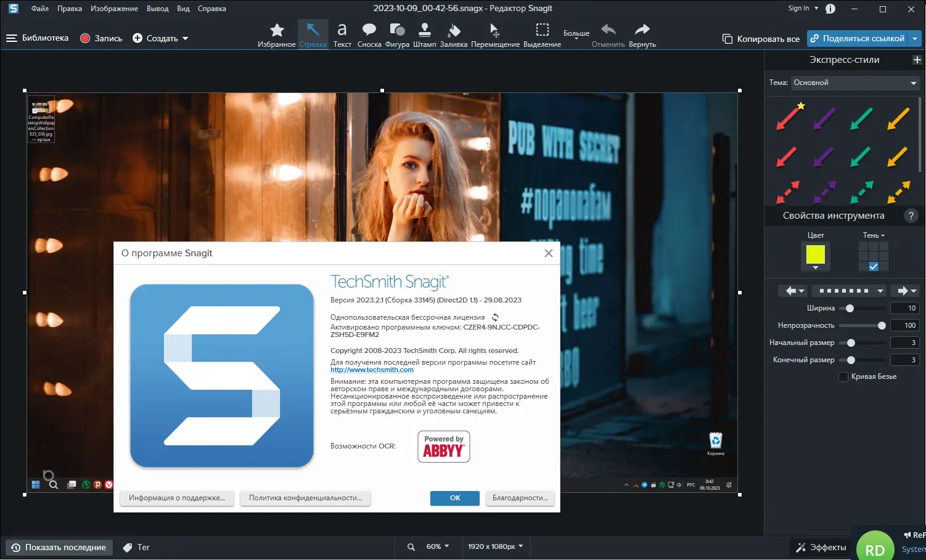Choose the Сноска callout tool
This screenshot has height=560, width=926.
click(369, 34)
